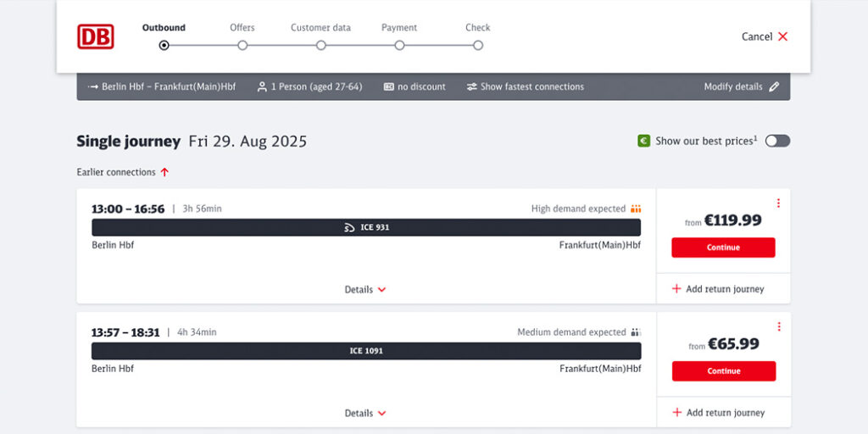Image resolution: width=868 pixels, height=434 pixels.
Task: Click the ICE 1091 train bar
Action: (x=366, y=351)
